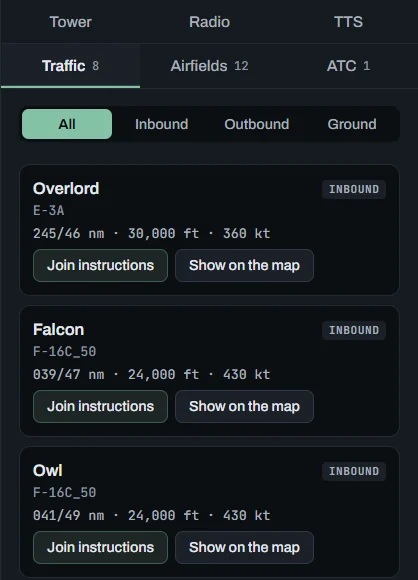Click the 039/47 nm position line
Image resolution: width=418 pixels, height=580 pixels.
click(152, 374)
